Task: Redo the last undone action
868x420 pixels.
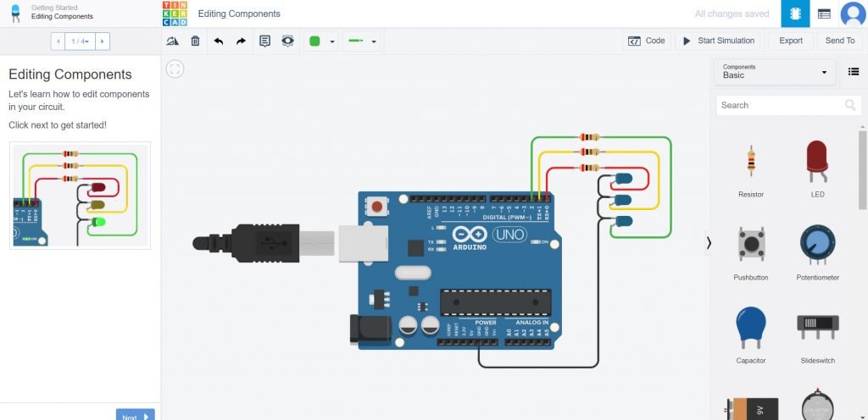Action: pyautogui.click(x=241, y=41)
